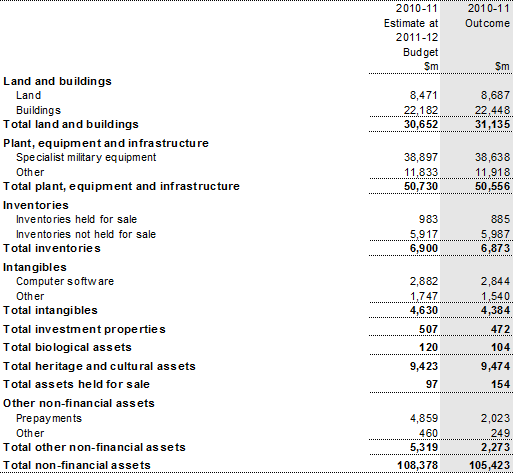Click 'Total non-financial assets' label
Screen dimensions: 513x473
pyautogui.click(x=77, y=465)
